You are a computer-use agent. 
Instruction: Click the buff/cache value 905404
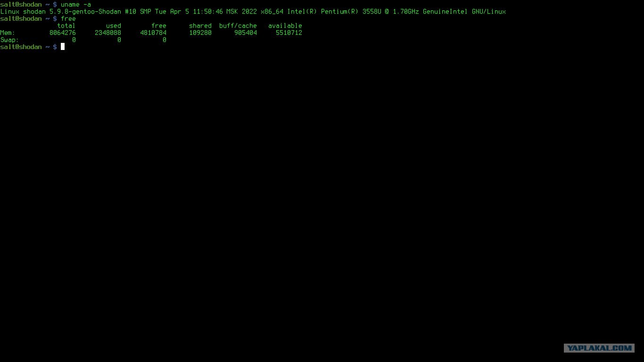246,33
